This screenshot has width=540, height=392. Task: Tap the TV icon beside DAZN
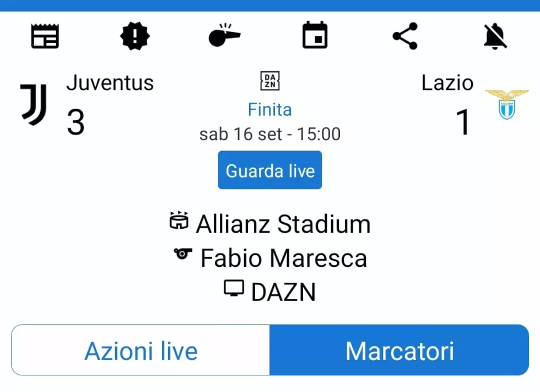pos(234,288)
